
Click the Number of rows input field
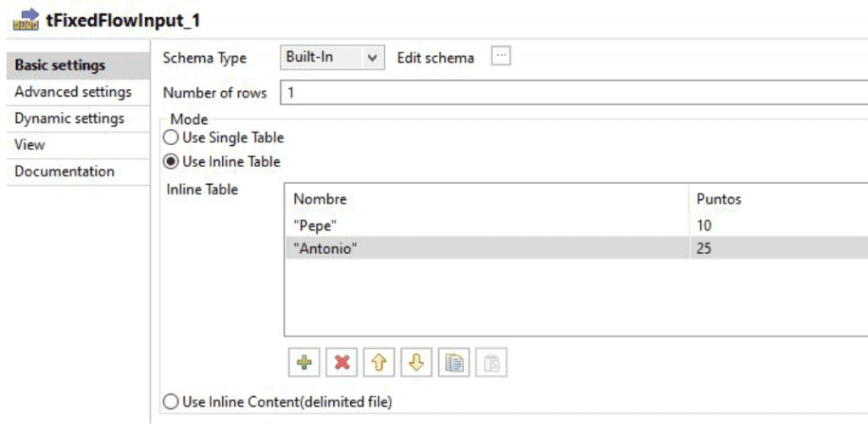pos(574,92)
